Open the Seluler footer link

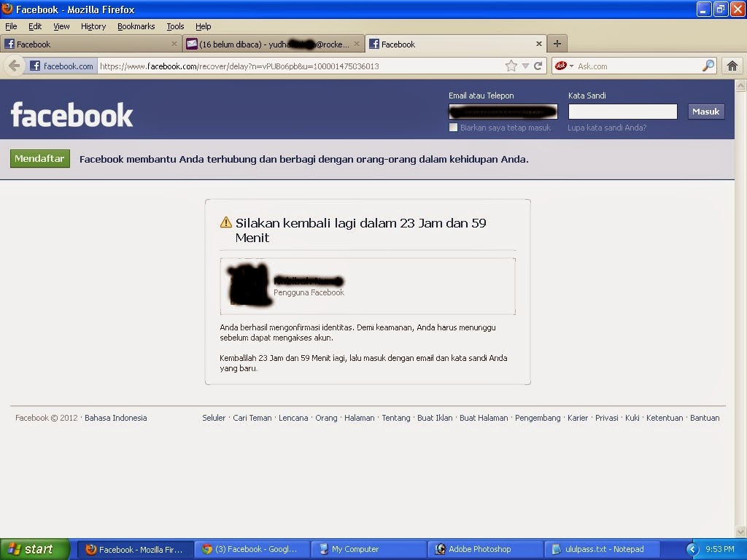point(214,418)
